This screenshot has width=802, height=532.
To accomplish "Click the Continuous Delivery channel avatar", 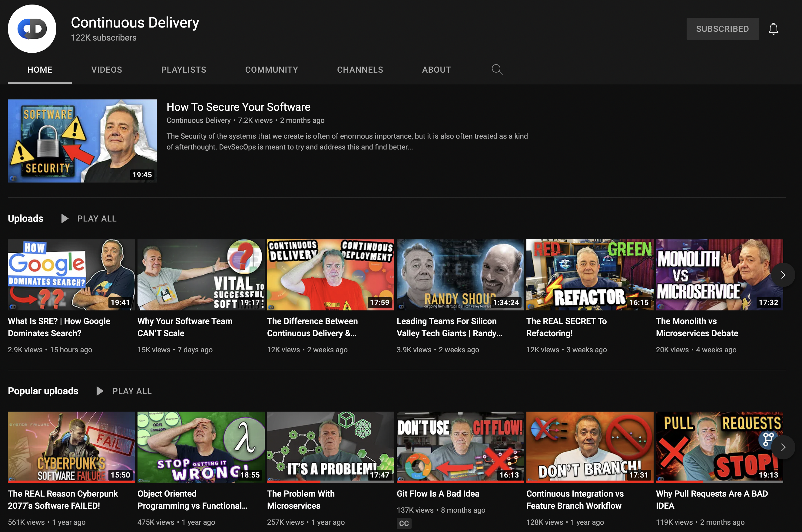I will 32,29.
